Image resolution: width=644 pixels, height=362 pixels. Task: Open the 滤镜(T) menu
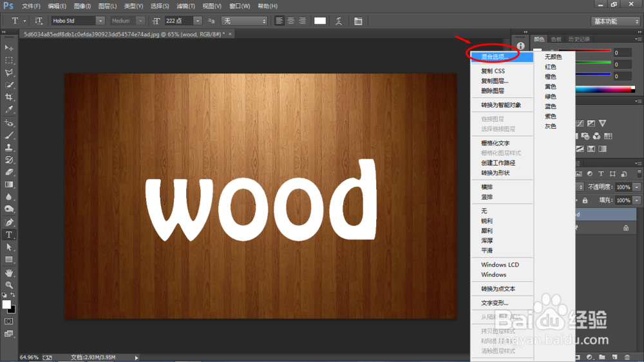[x=186, y=6]
